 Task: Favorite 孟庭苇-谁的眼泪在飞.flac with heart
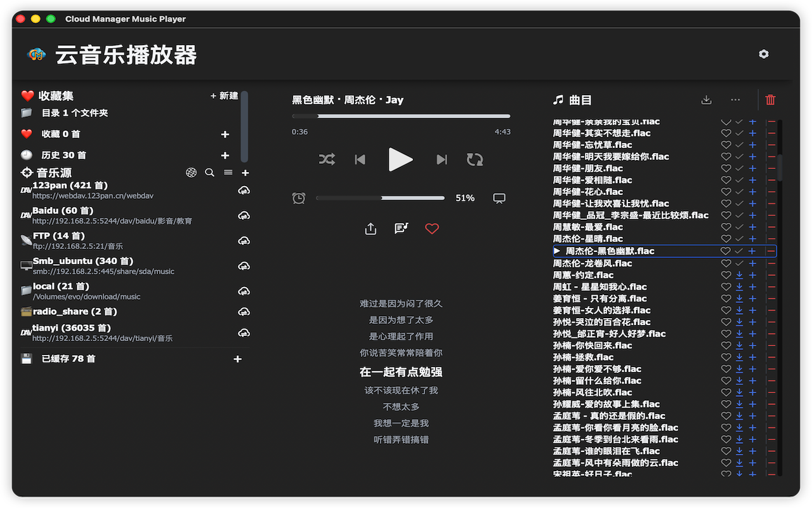726,451
